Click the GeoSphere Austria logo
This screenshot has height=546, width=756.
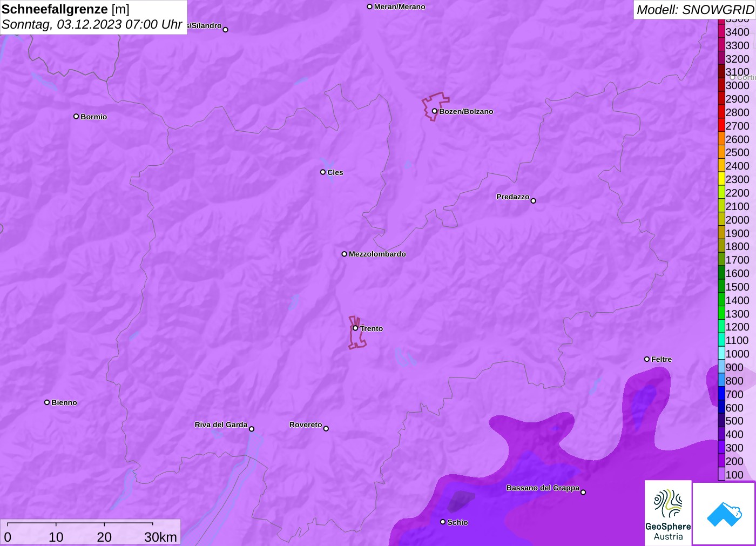tap(668, 513)
